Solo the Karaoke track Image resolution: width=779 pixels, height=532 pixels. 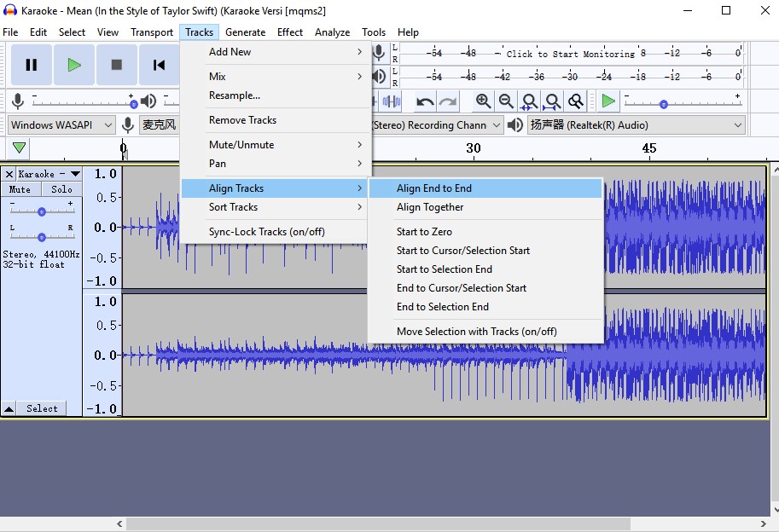(61, 189)
